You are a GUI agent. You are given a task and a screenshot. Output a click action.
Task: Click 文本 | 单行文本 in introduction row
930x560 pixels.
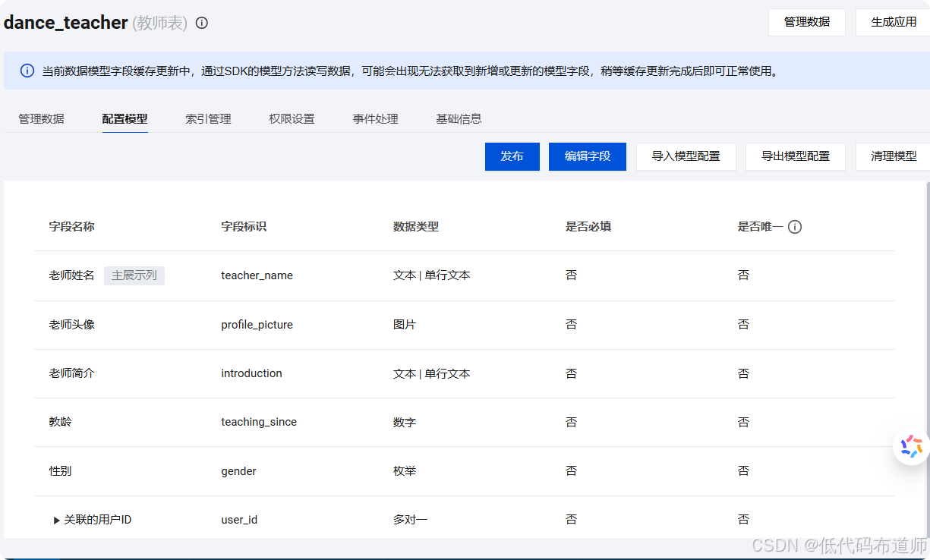[432, 373]
